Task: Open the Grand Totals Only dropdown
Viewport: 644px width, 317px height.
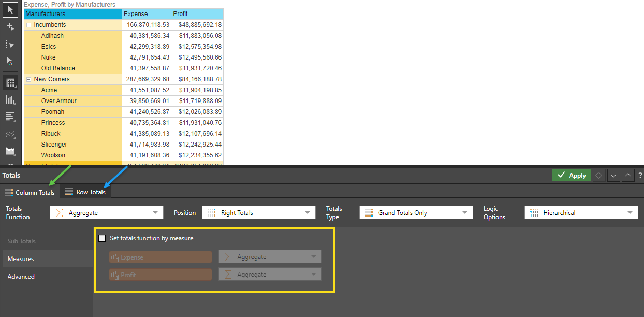Action: (416, 212)
